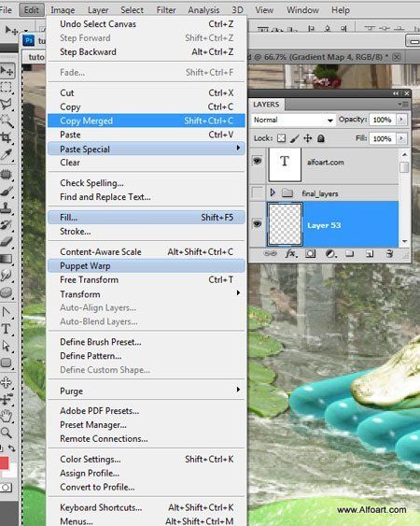Choose Undo Select Canvas
Image resolution: width=420 pixels, height=526 pixels.
[x=147, y=23]
